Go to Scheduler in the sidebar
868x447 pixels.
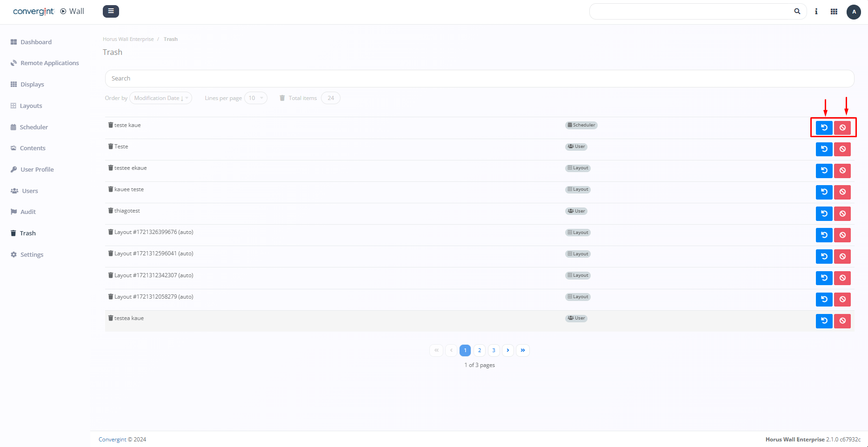tap(33, 127)
